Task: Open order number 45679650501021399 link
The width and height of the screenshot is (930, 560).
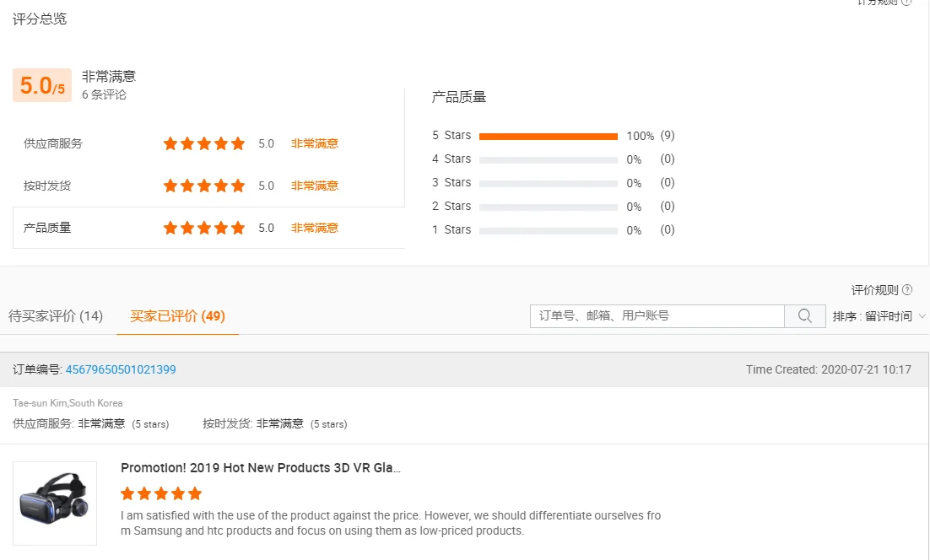Action: pyautogui.click(x=121, y=369)
